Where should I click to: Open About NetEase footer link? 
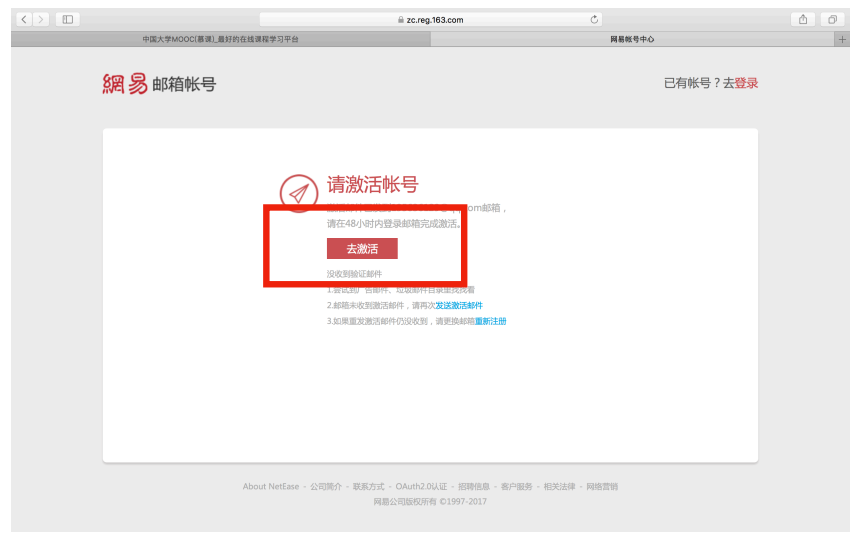click(x=269, y=487)
